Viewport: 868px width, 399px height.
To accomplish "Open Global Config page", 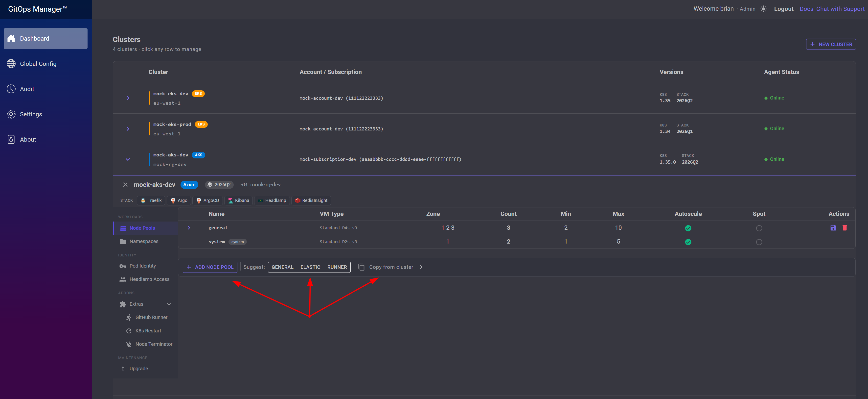I will coord(46,64).
